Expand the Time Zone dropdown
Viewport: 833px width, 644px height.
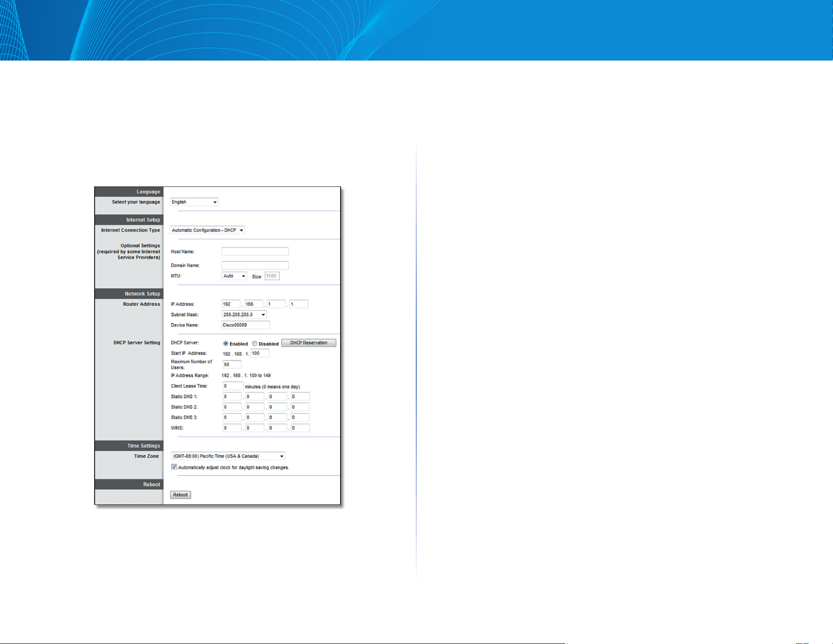228,456
